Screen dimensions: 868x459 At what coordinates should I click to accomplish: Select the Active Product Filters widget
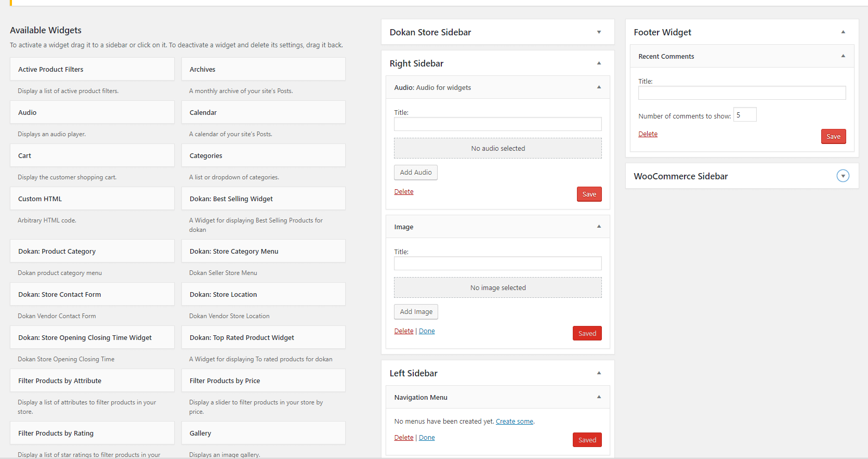pos(92,69)
